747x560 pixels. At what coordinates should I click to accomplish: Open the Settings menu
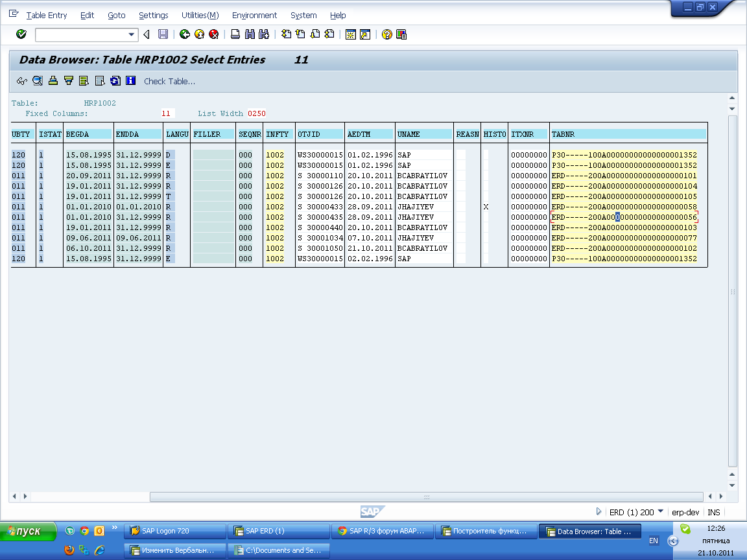(154, 16)
